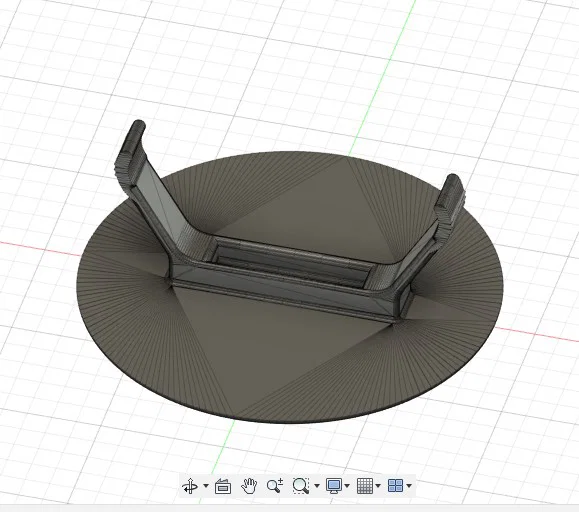Expand the Grid and Snaps dropdown arrow
This screenshot has height=512, width=579.
[x=378, y=486]
